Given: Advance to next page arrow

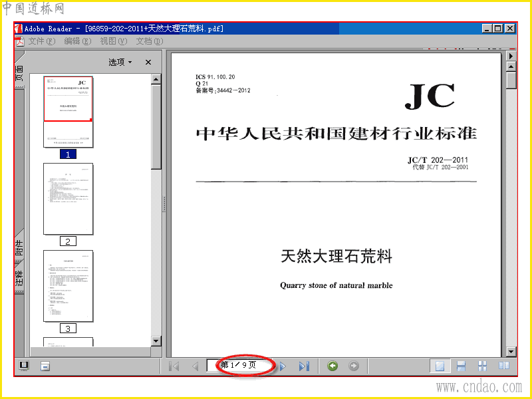Looking at the screenshot, I should point(283,366).
